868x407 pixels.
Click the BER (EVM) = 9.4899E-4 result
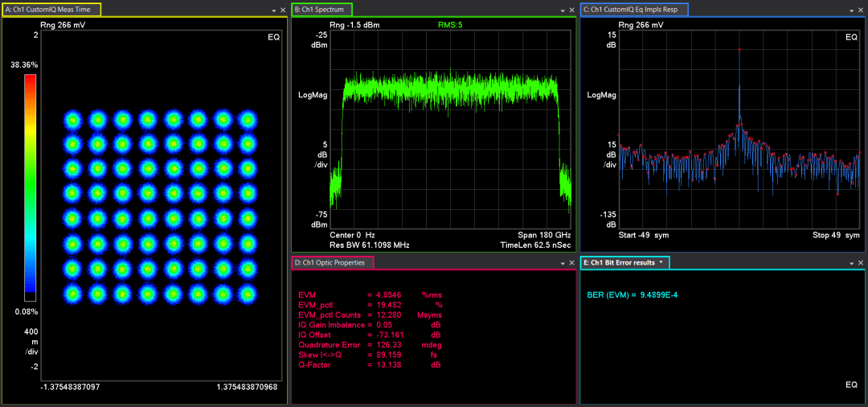[x=633, y=294]
